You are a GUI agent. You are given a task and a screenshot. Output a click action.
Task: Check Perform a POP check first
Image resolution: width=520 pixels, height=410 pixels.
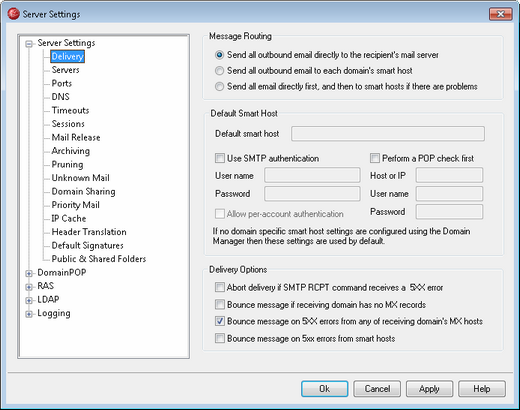[375, 158]
